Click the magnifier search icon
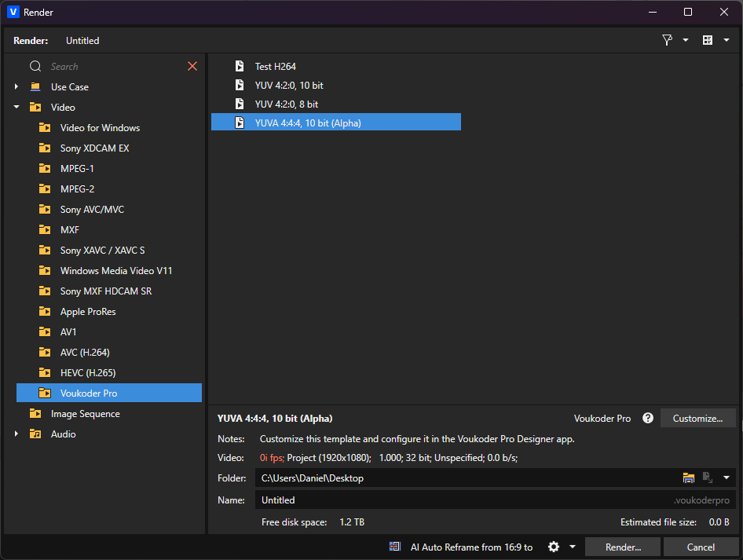Image resolution: width=743 pixels, height=560 pixels. 35,66
